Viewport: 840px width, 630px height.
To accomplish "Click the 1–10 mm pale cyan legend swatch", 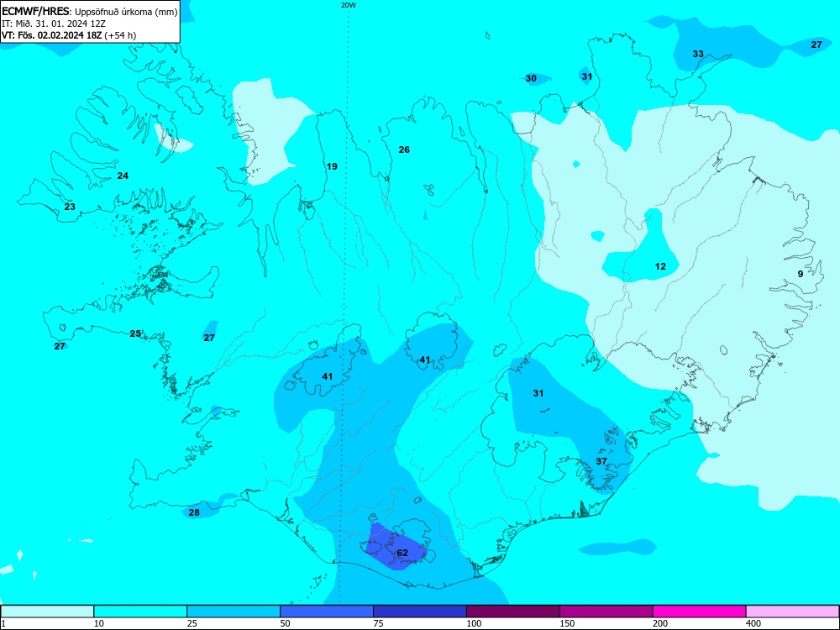I will pos(47,612).
